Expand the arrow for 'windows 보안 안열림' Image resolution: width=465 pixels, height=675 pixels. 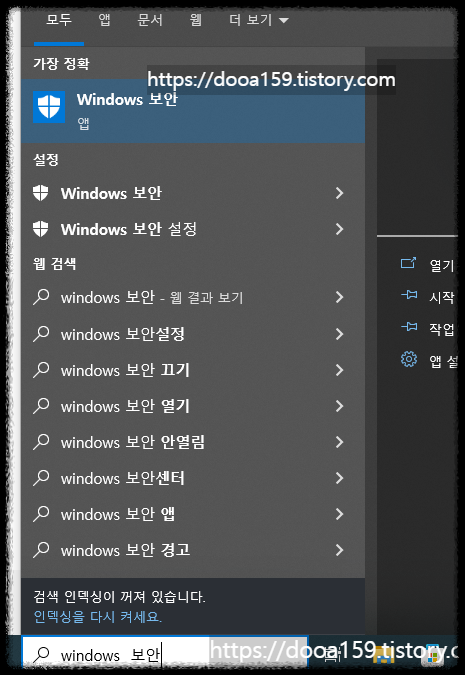(340, 442)
